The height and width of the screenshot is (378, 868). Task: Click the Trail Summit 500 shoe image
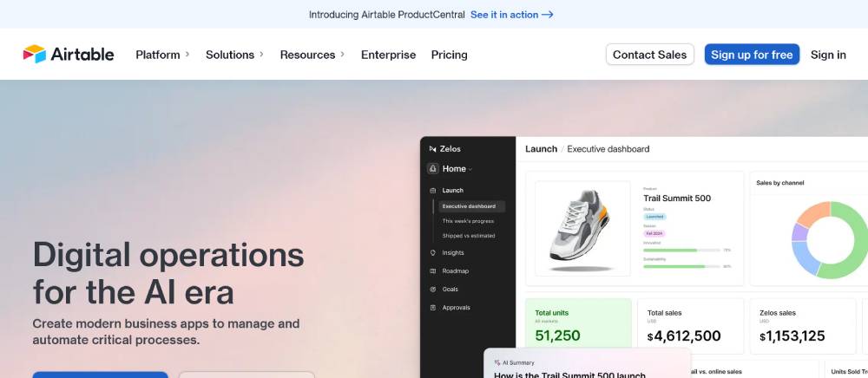point(582,228)
